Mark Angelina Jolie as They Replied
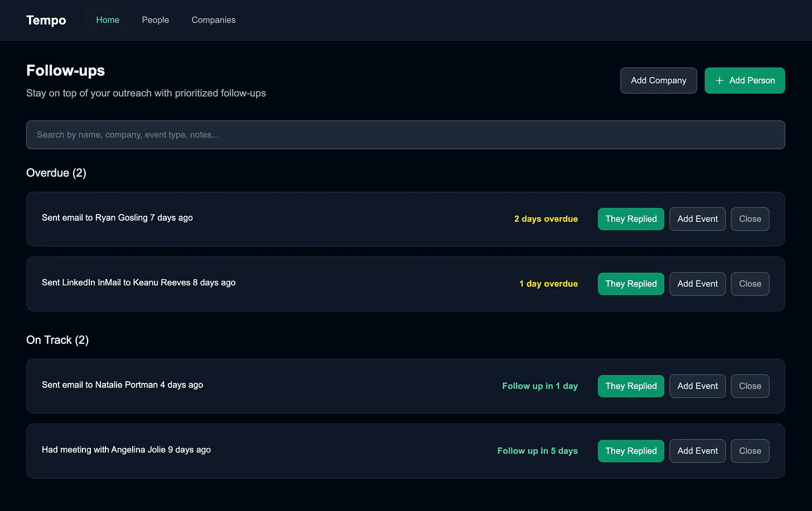 click(631, 451)
